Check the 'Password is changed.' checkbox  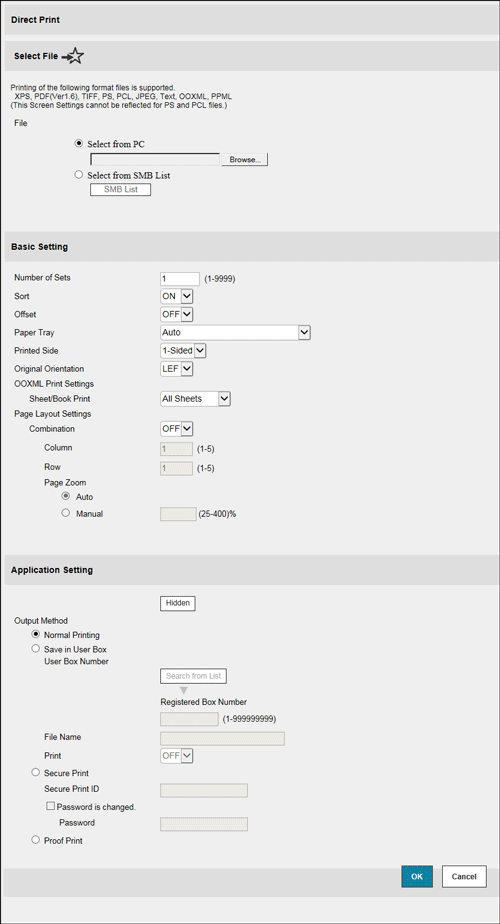(50, 806)
